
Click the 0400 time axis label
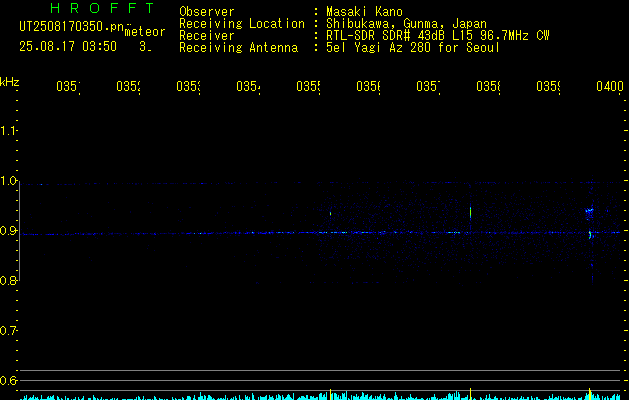tap(610, 86)
